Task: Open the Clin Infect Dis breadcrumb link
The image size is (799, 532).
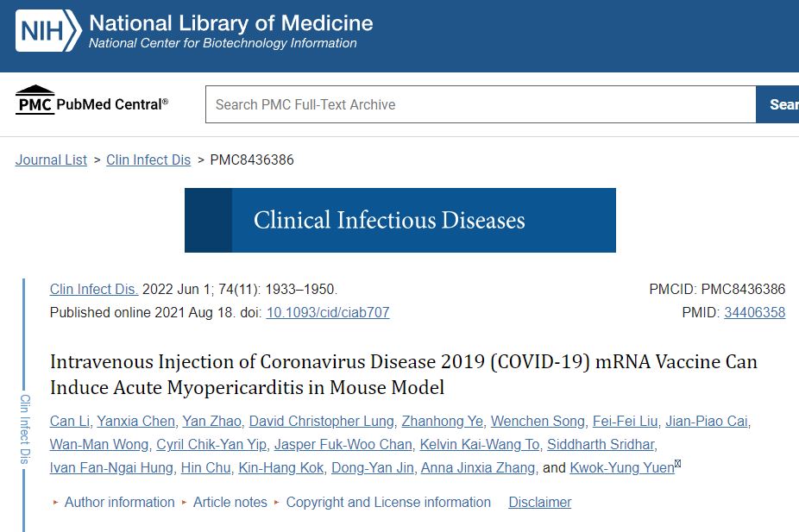Action: click(148, 160)
